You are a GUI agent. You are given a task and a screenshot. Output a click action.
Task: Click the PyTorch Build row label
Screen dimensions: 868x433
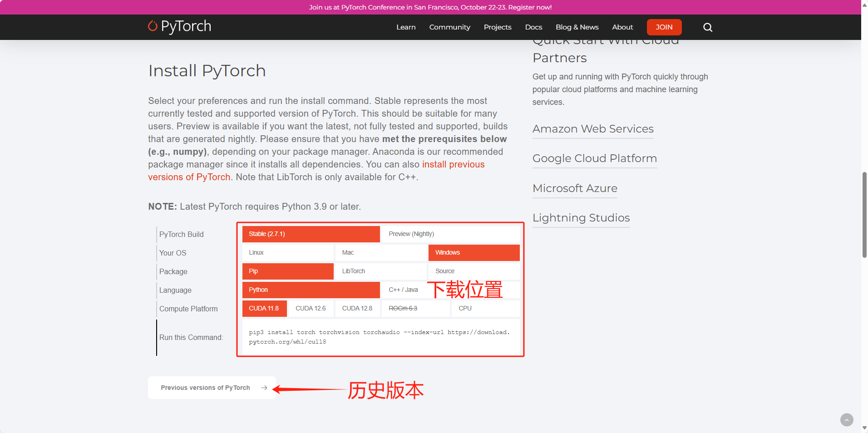(182, 234)
